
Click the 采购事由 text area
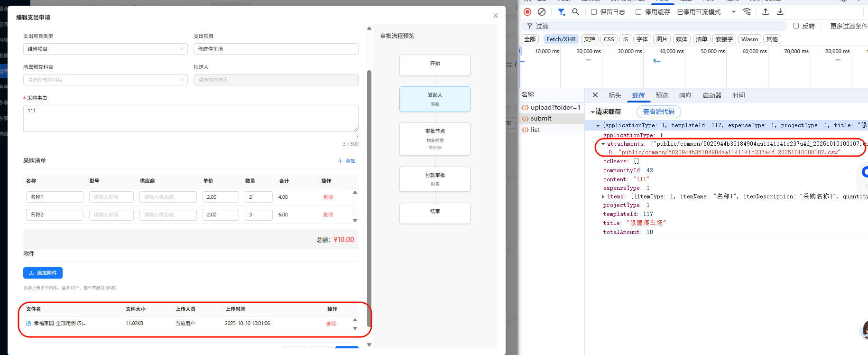pyautogui.click(x=191, y=118)
